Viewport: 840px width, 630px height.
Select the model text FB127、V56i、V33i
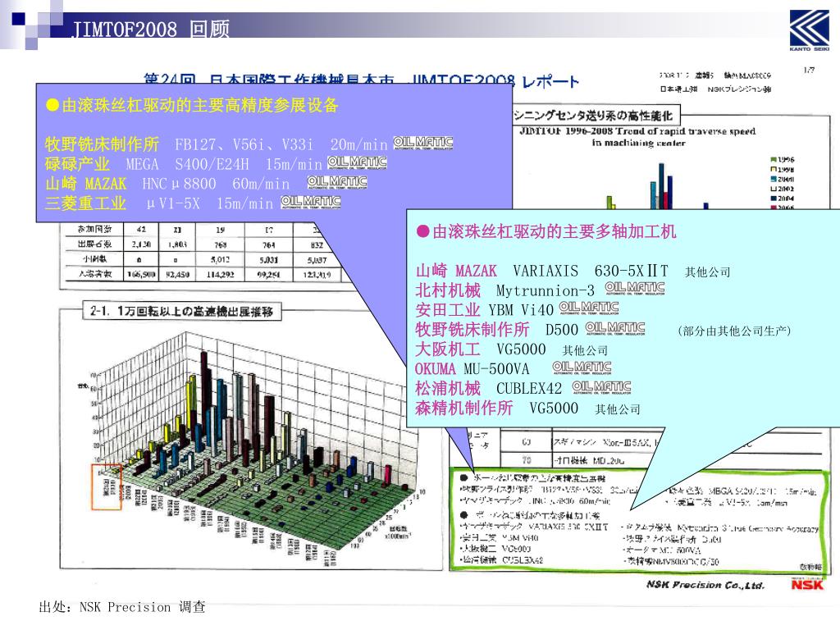[244, 144]
